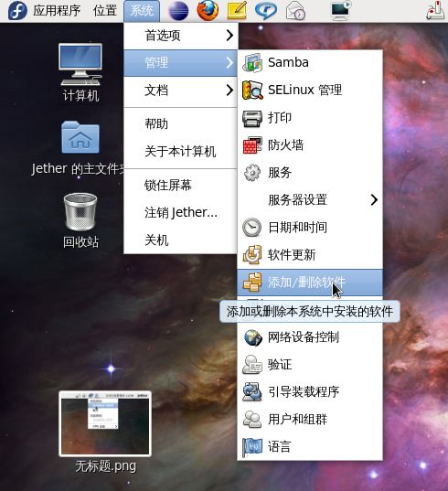Click the 服务 gear icon

tap(252, 173)
